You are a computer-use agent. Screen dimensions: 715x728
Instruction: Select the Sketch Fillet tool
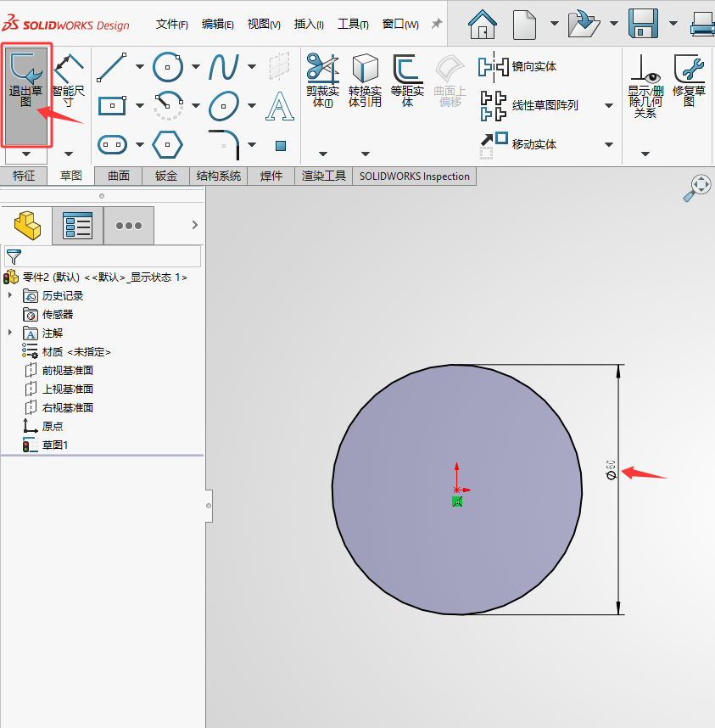click(224, 144)
